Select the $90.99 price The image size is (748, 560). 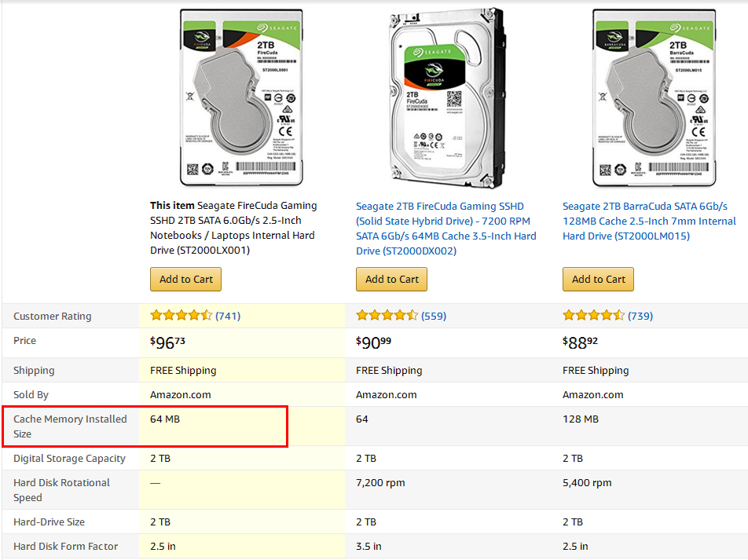pos(373,342)
